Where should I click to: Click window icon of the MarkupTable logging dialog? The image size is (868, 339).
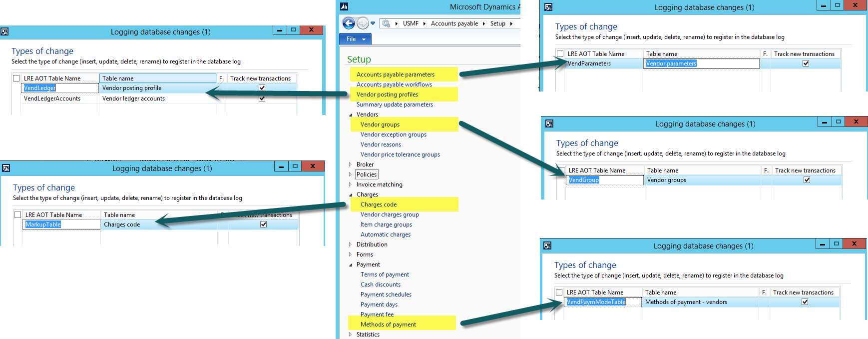(x=6, y=168)
